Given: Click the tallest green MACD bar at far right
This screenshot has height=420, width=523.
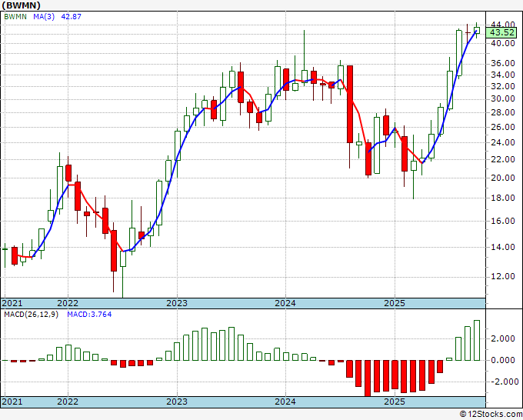Looking at the screenshot, I should [477, 340].
